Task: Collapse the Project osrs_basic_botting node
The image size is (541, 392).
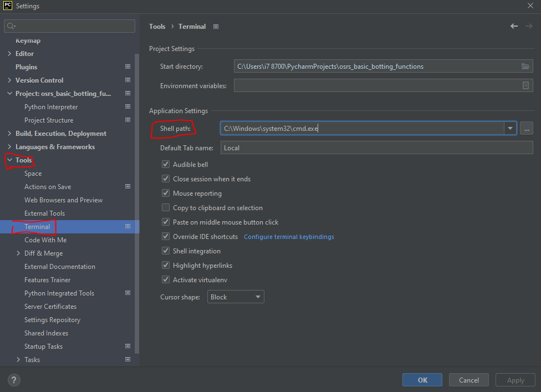Action: coord(9,94)
